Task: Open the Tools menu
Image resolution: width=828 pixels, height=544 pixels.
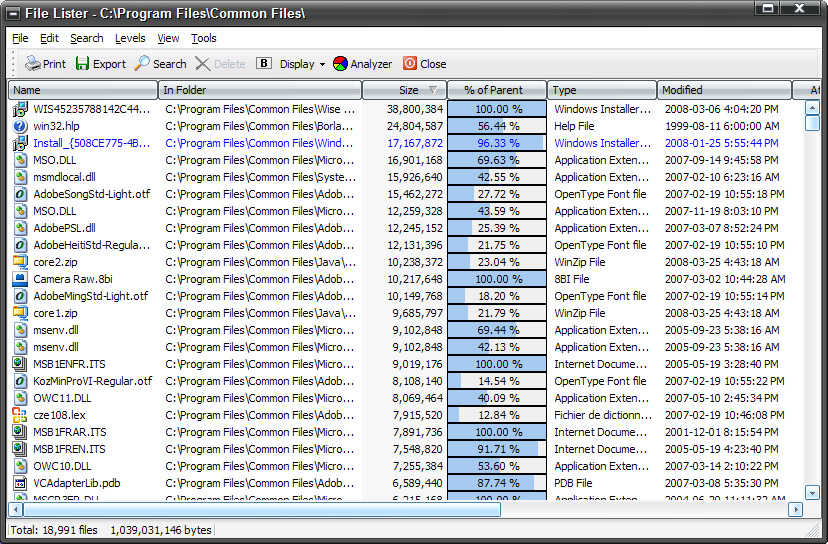Action: [x=204, y=38]
